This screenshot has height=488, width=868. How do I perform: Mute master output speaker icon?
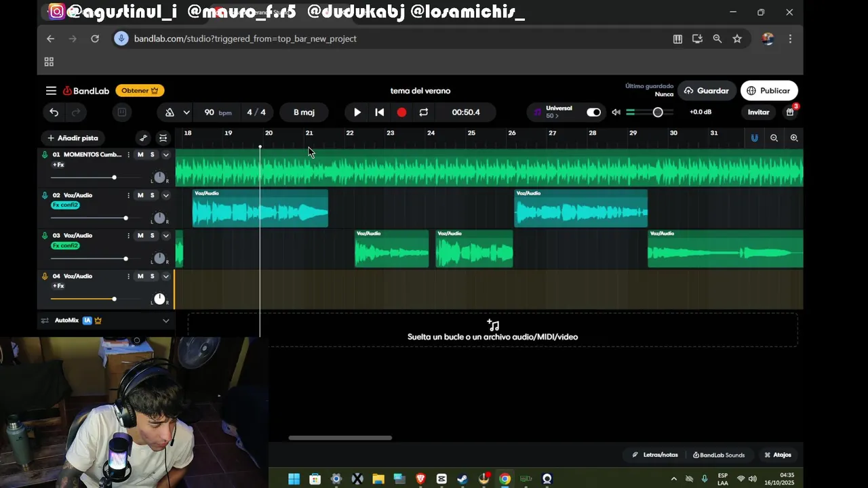(616, 113)
